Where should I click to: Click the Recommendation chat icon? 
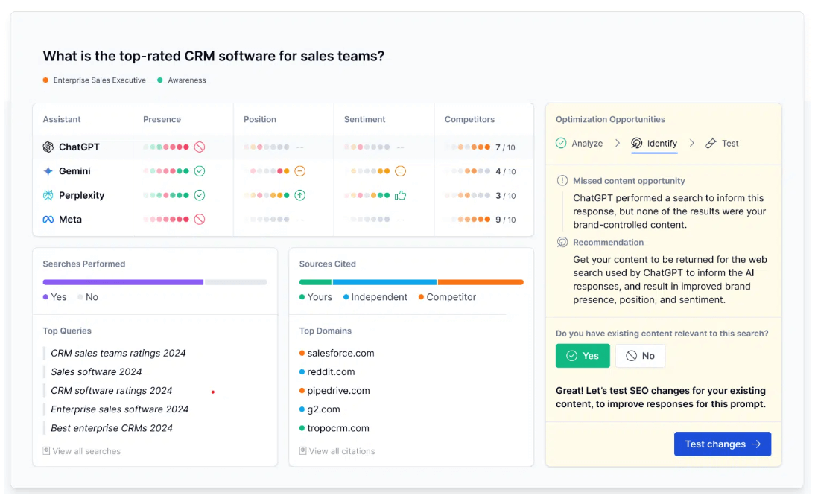[562, 242]
